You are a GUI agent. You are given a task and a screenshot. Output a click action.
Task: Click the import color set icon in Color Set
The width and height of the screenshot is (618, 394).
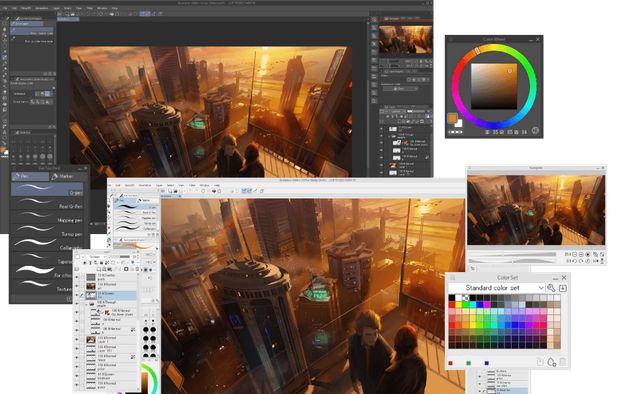point(563,288)
